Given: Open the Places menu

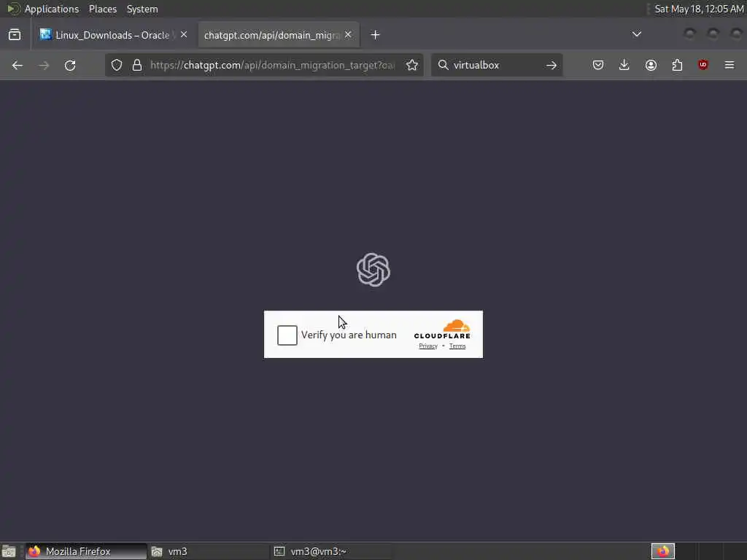Looking at the screenshot, I should [x=103, y=9].
